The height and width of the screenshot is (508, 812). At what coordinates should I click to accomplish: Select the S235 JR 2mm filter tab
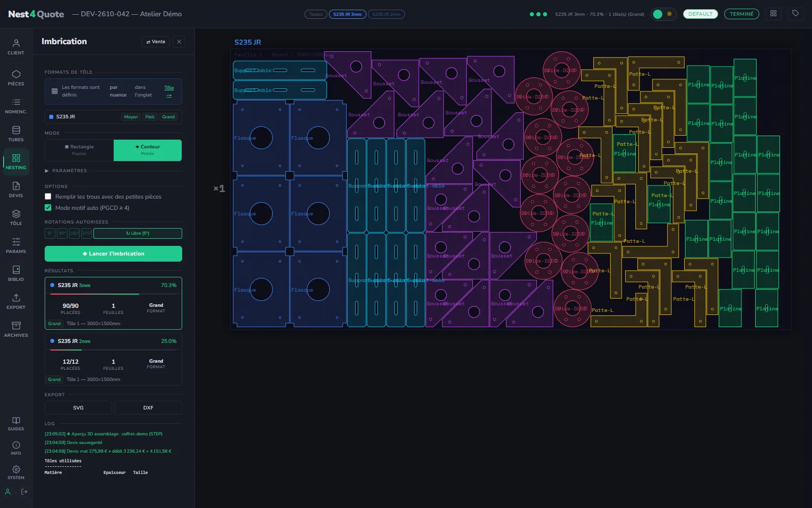click(386, 14)
